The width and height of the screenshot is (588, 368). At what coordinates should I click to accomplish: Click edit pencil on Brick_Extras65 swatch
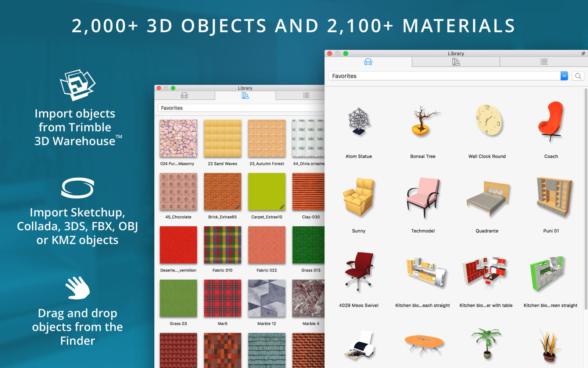pyautogui.click(x=238, y=207)
